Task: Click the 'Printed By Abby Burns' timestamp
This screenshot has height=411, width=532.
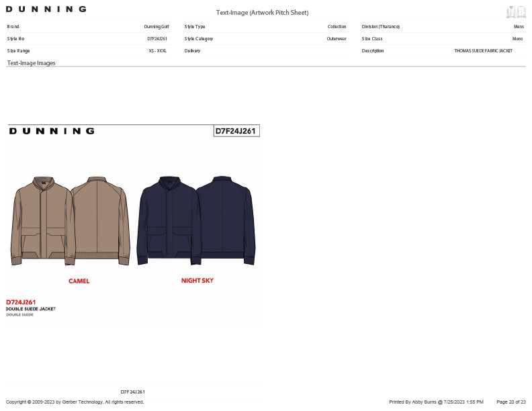Action: (x=437, y=402)
